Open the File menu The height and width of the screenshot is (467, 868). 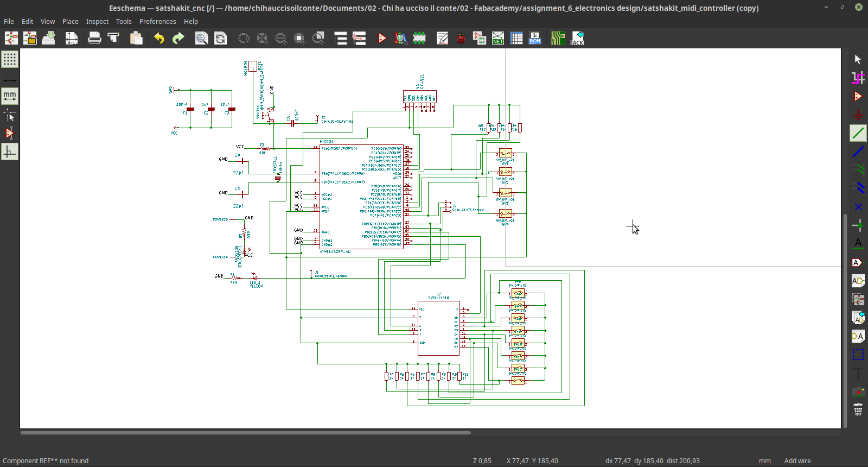tap(9, 21)
